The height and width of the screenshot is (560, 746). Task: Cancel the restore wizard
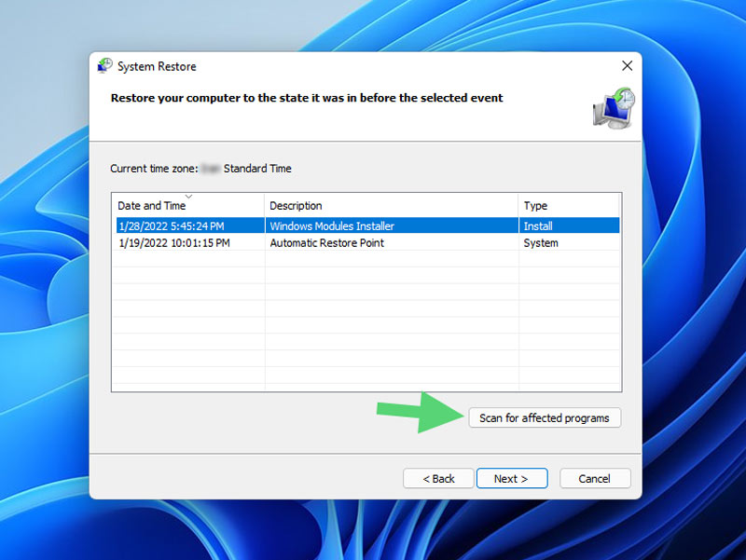click(595, 478)
